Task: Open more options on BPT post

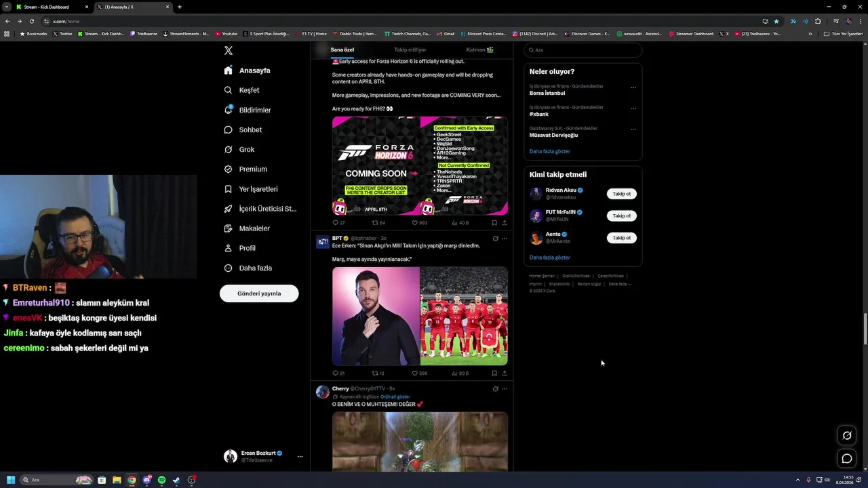Action: (x=505, y=239)
